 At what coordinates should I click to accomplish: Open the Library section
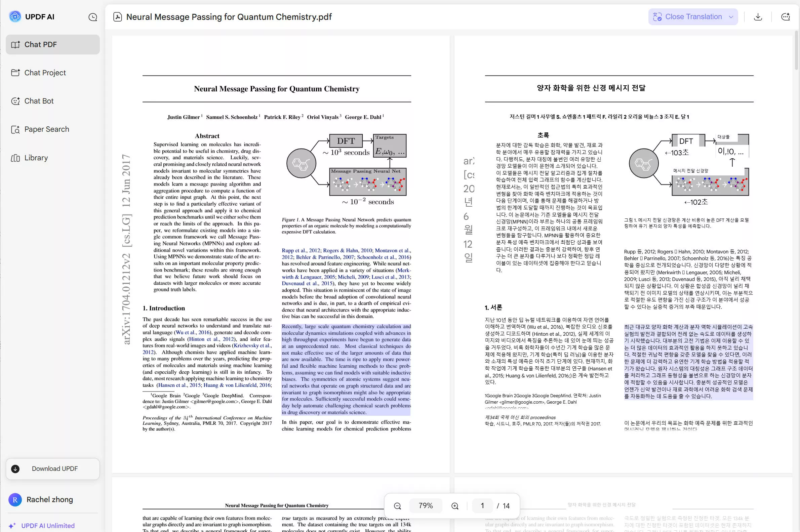click(x=52, y=158)
